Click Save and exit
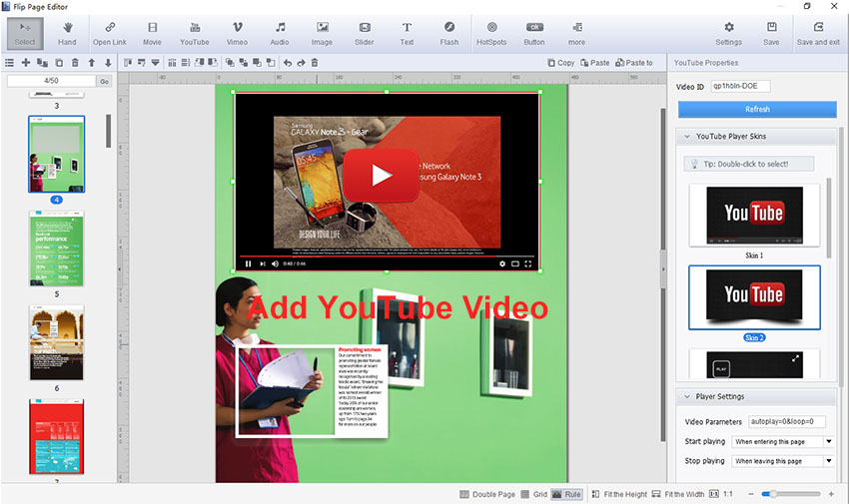 pyautogui.click(x=818, y=33)
